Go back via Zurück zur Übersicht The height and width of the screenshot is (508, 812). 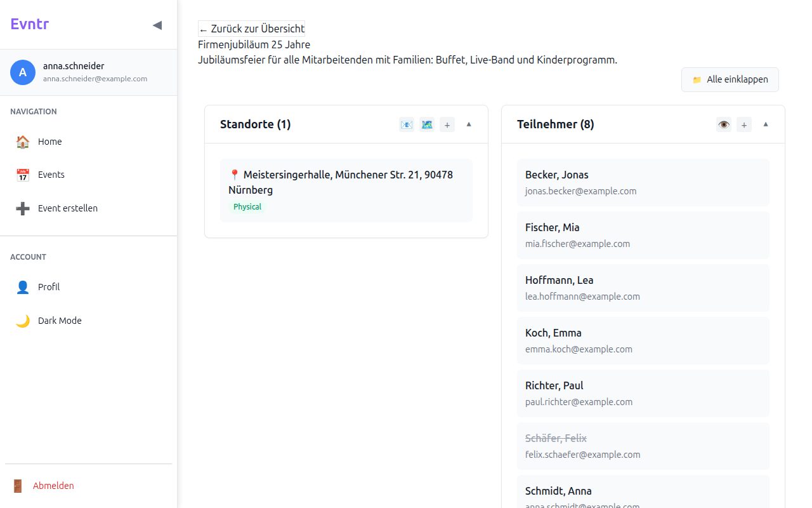coord(252,29)
